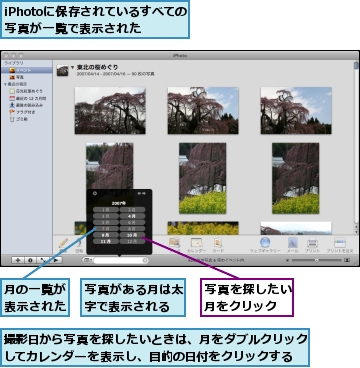Open the Book project tool icon

174,243
